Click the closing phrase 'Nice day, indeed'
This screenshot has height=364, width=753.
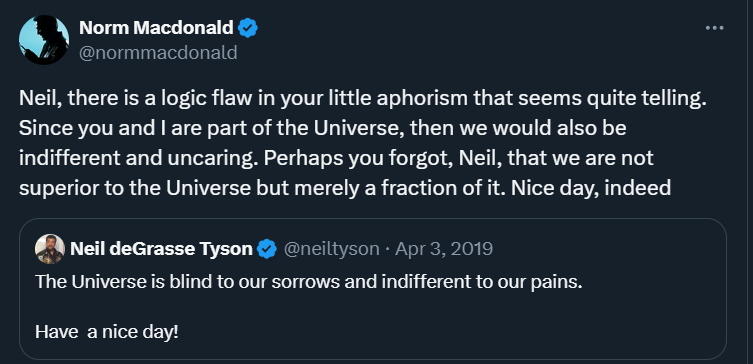tap(591, 188)
